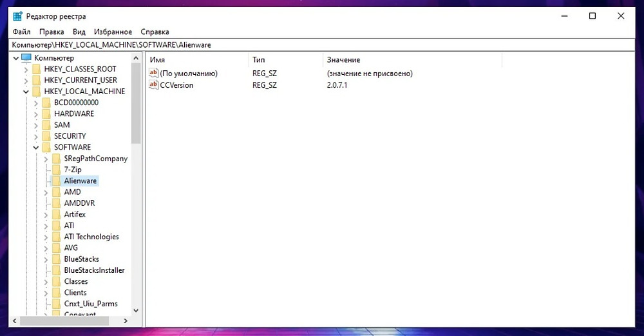Select the Alienware key label
644x336 pixels.
click(80, 181)
